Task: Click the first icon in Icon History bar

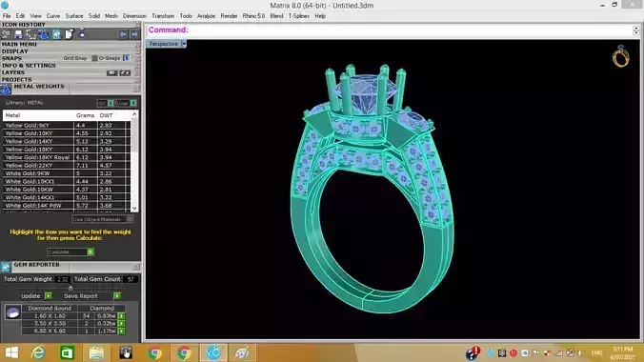Action: 6,34
